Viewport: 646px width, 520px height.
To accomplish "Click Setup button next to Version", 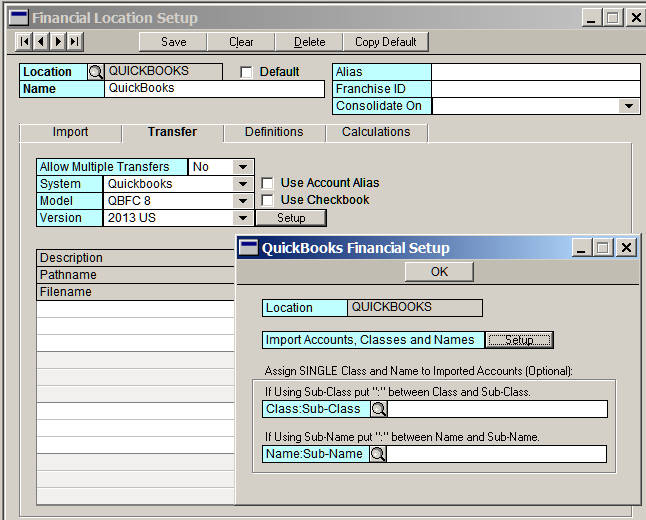I will click(x=291, y=218).
